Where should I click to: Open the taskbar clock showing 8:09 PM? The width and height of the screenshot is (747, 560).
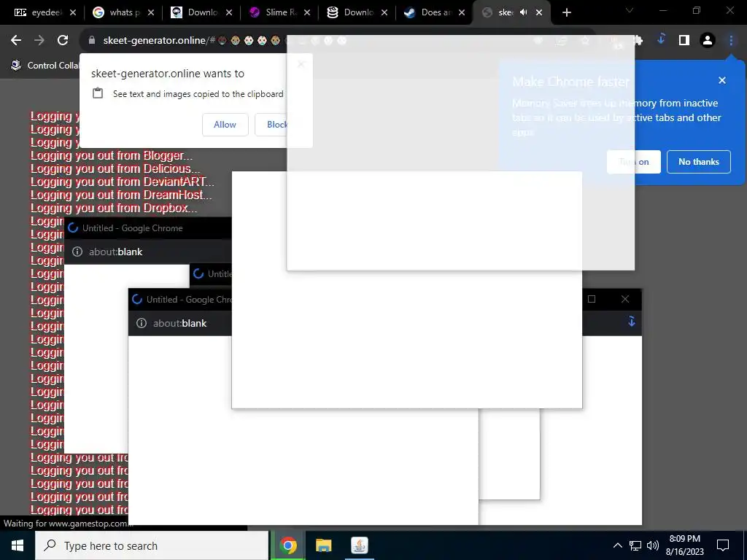click(684, 545)
